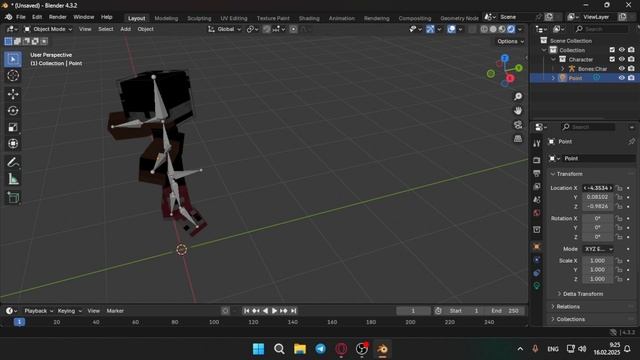Open the Edit menu
The image size is (640, 360).
point(37,17)
